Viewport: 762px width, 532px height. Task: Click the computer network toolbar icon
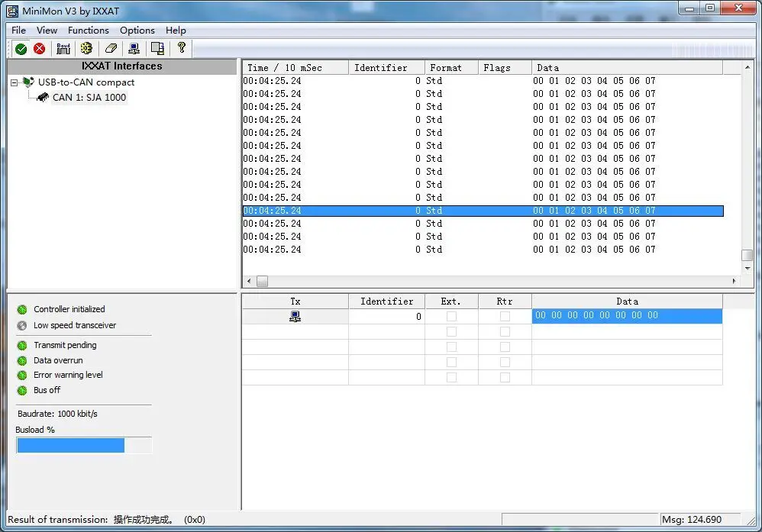tap(134, 49)
